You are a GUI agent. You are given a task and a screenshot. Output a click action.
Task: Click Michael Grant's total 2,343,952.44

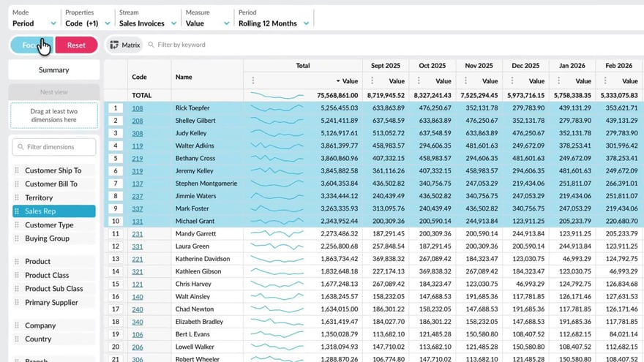pyautogui.click(x=340, y=221)
